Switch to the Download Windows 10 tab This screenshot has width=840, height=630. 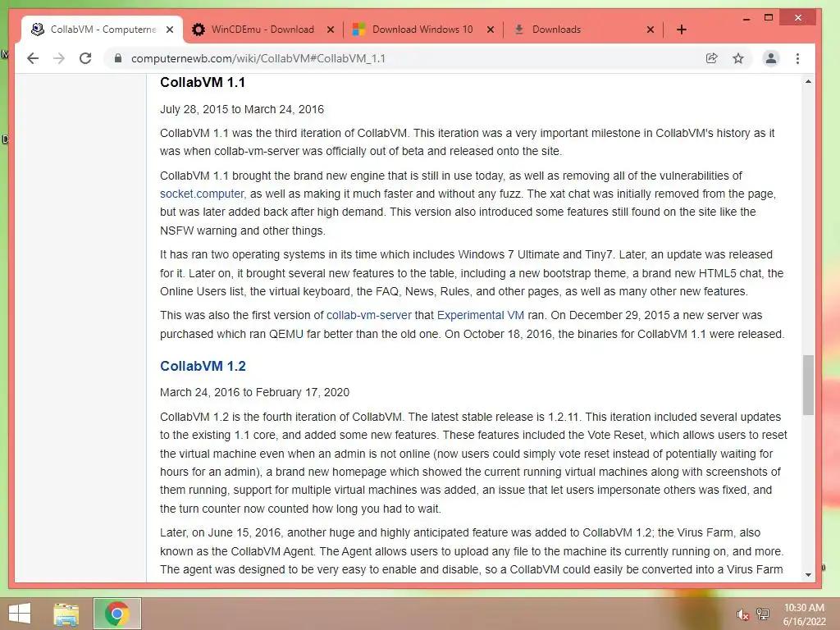pos(422,30)
